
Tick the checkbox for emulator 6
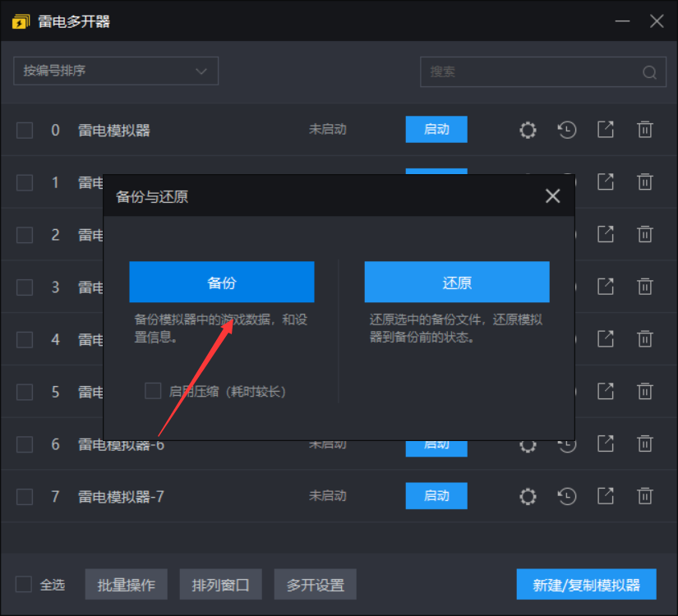[x=25, y=444]
